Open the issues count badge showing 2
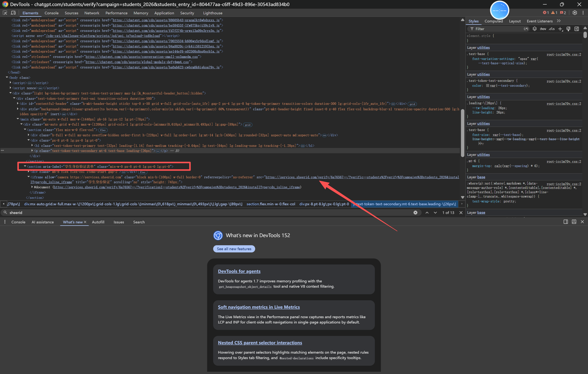The image size is (588, 374). tap(563, 13)
